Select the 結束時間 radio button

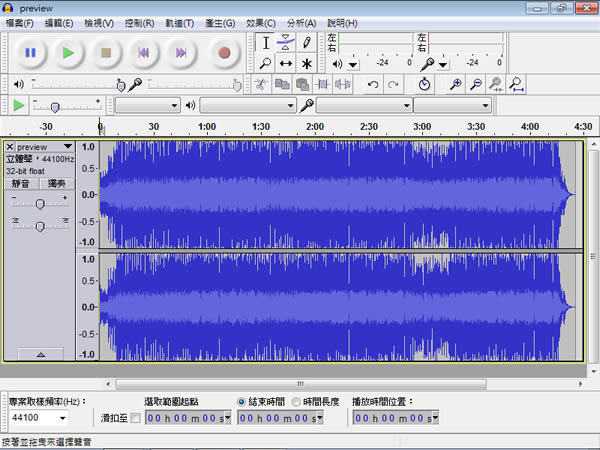click(242, 400)
